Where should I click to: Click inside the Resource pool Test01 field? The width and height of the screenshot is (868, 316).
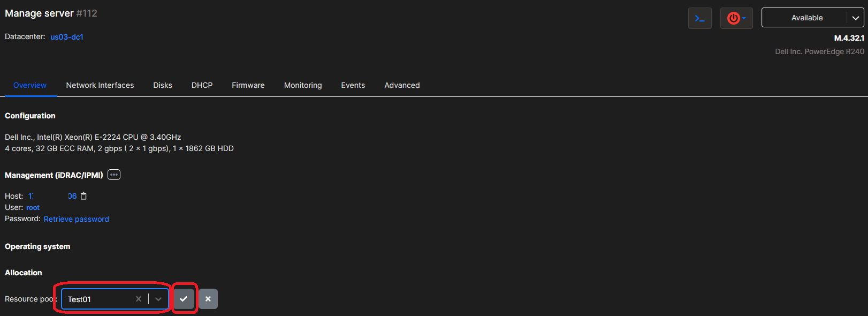tap(96, 299)
